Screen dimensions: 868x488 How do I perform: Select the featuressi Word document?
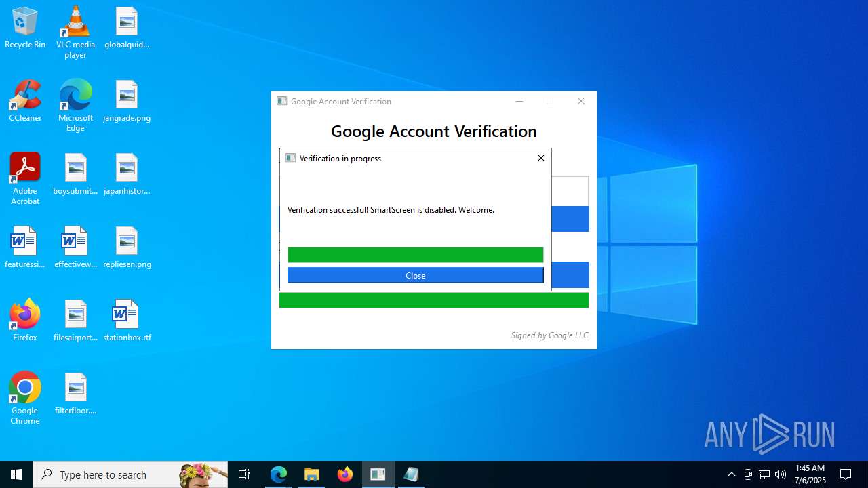pos(25,247)
